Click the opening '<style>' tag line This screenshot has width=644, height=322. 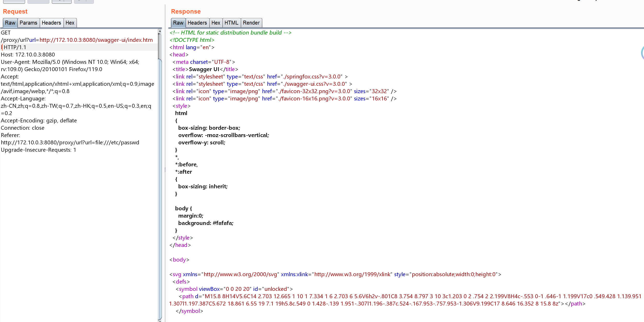click(x=181, y=106)
